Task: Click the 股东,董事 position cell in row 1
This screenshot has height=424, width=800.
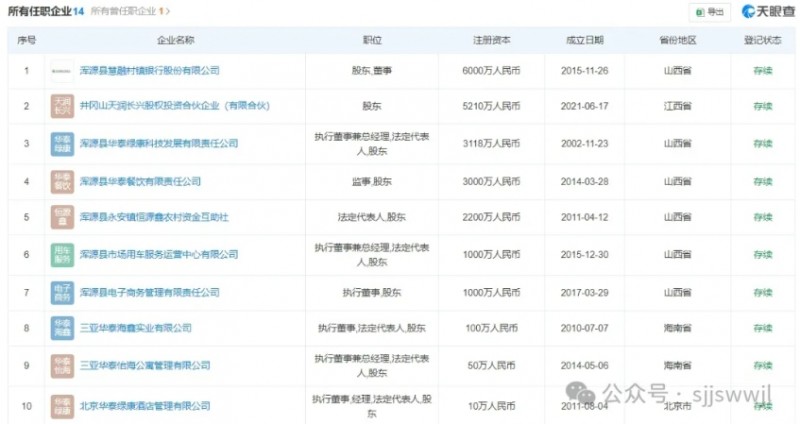Action: (x=372, y=70)
